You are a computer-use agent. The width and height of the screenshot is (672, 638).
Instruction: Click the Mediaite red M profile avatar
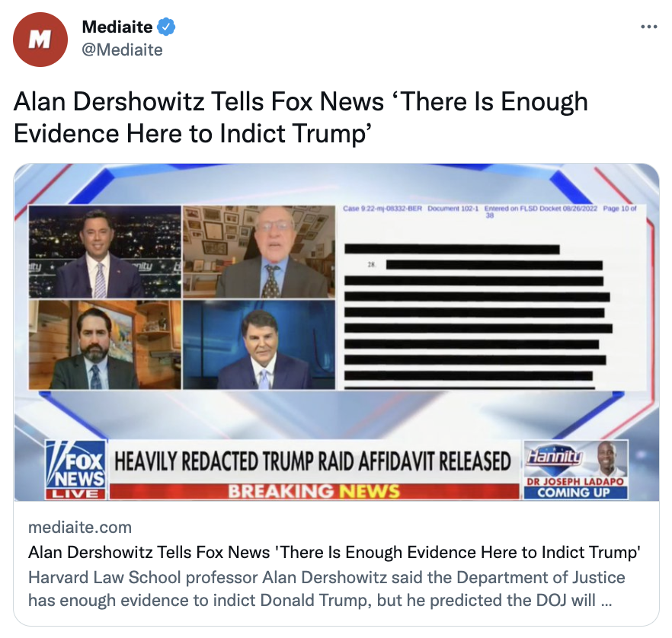(x=40, y=40)
